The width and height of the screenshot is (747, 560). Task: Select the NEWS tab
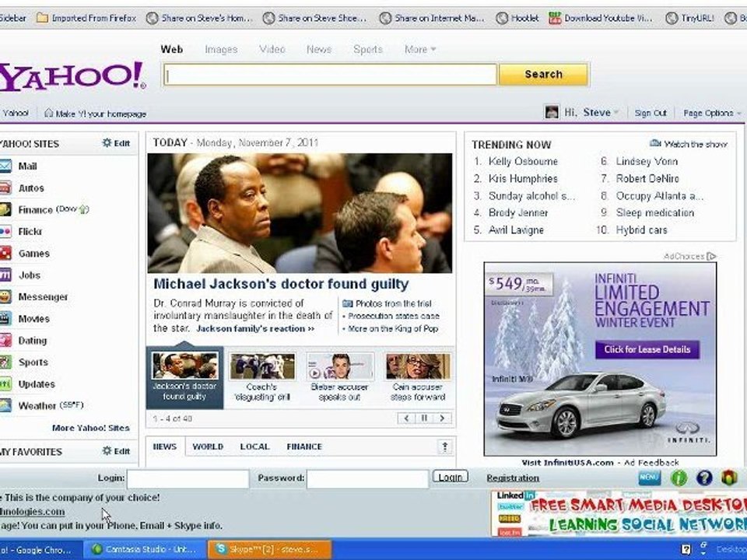coord(165,446)
